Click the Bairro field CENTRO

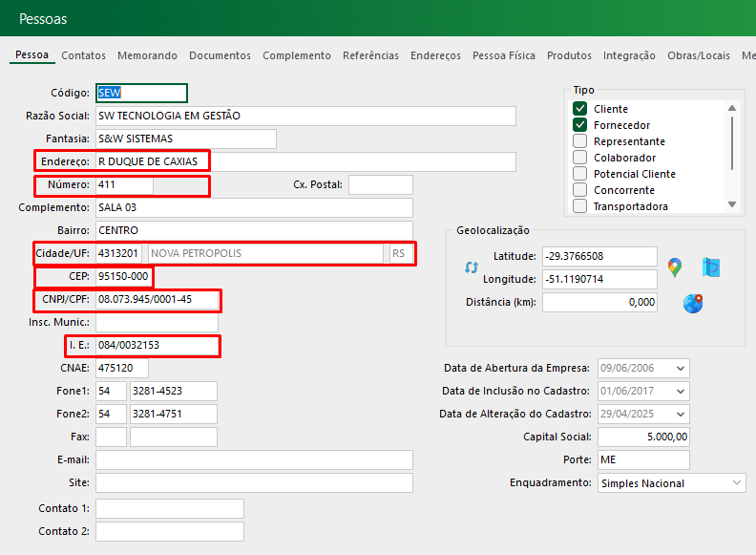254,230
